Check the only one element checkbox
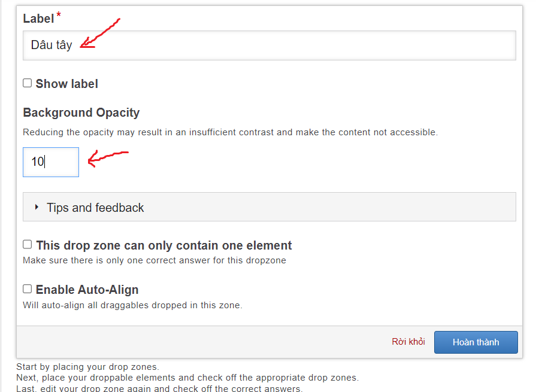This screenshot has width=536, height=392. tap(28, 244)
